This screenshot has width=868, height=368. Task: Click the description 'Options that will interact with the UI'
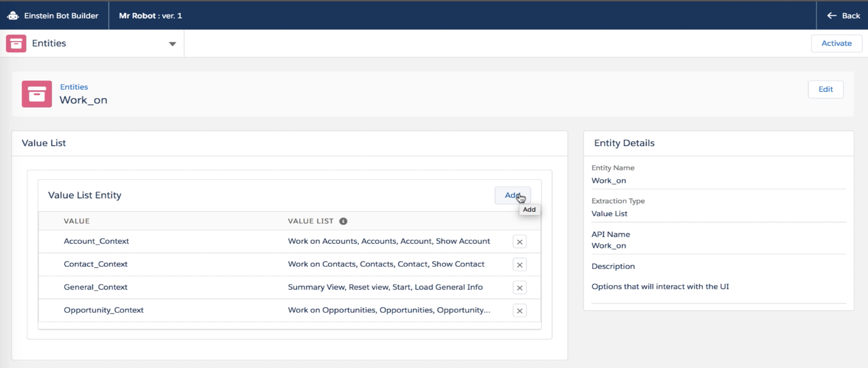coord(660,286)
